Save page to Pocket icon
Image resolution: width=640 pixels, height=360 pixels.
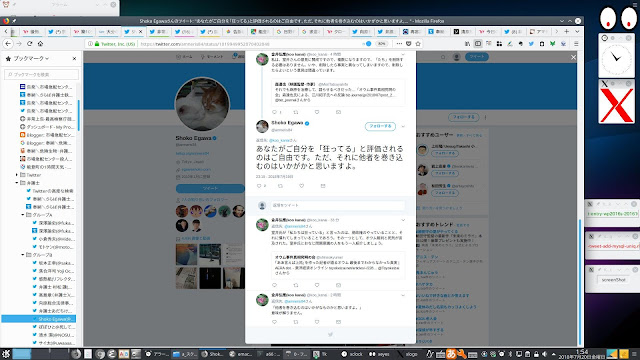pyautogui.click(x=409, y=44)
